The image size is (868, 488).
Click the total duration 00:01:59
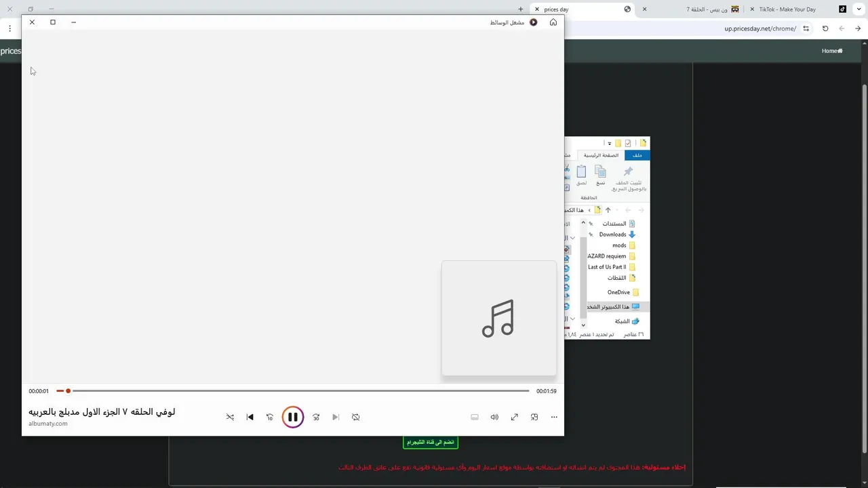click(546, 391)
